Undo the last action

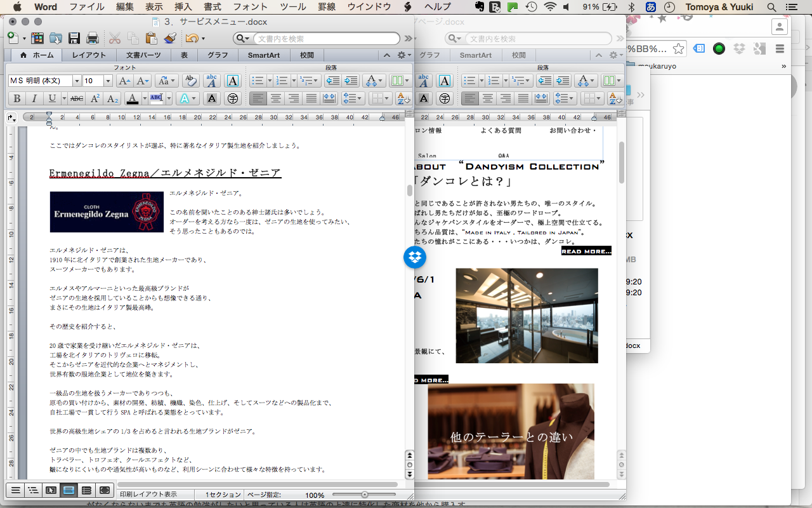click(x=192, y=38)
